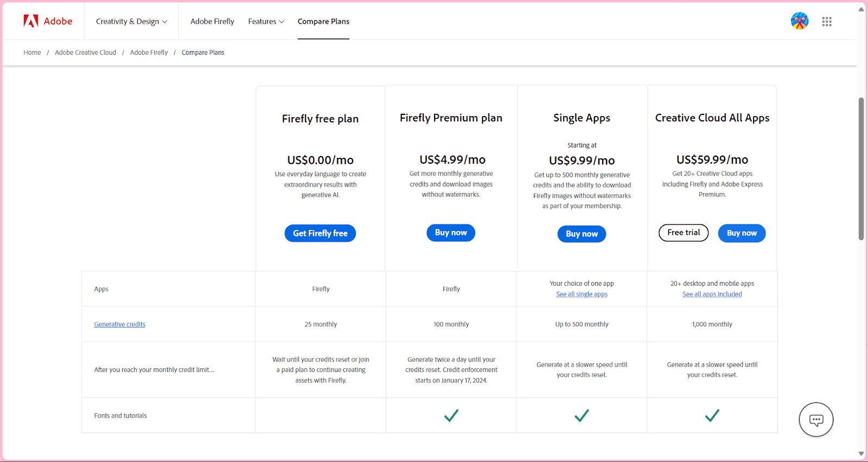Buy the Firefly Premium plan
This screenshot has height=462, width=868.
point(451,233)
